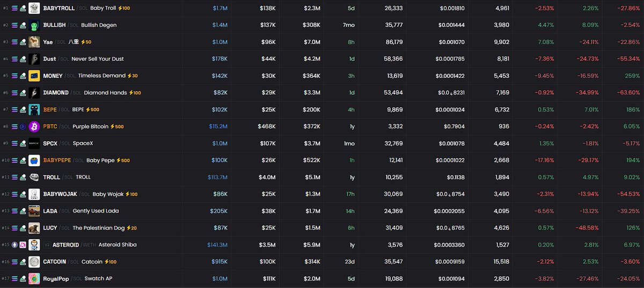
Task: Click the Solana chain icon on BABYTROLL row
Action: point(15,8)
